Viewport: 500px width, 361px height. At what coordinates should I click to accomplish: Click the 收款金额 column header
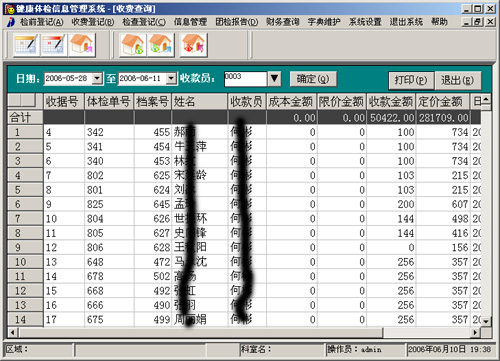(391, 102)
